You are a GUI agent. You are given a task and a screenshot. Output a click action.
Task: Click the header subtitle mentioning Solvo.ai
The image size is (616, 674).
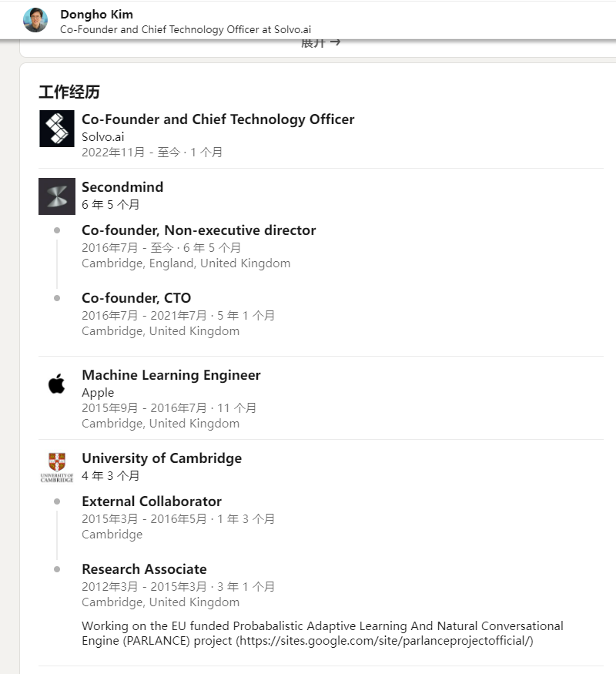coord(186,29)
